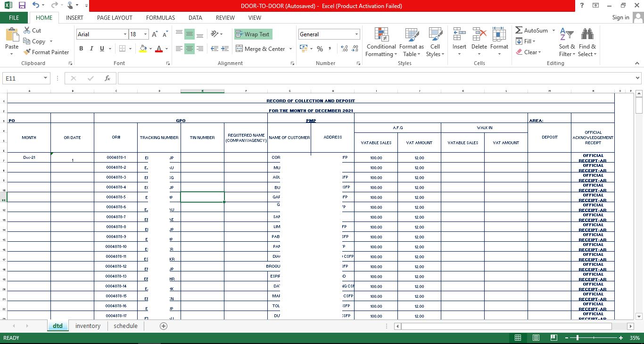Toggle center horizontal alignment
The image size is (644, 344).
pyautogui.click(x=189, y=49)
